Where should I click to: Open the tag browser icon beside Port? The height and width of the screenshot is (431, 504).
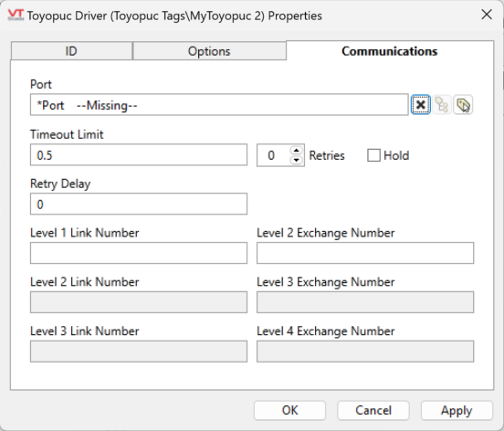tap(442, 105)
